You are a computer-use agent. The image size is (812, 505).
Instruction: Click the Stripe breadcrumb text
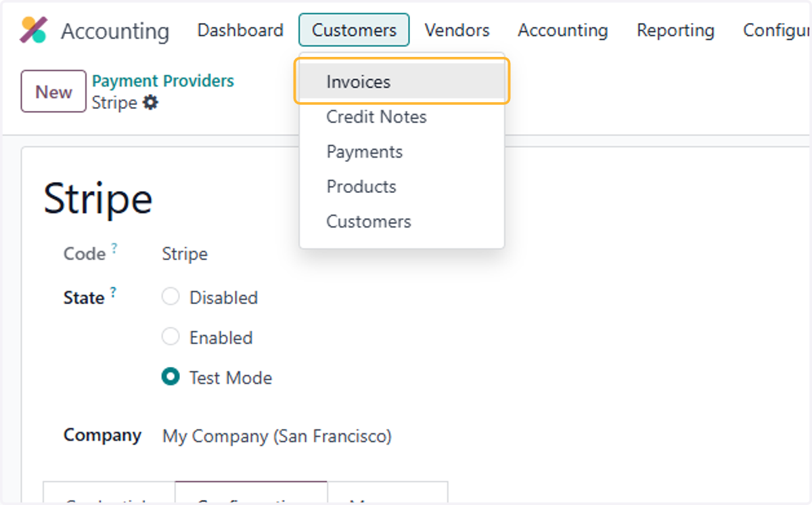(115, 103)
